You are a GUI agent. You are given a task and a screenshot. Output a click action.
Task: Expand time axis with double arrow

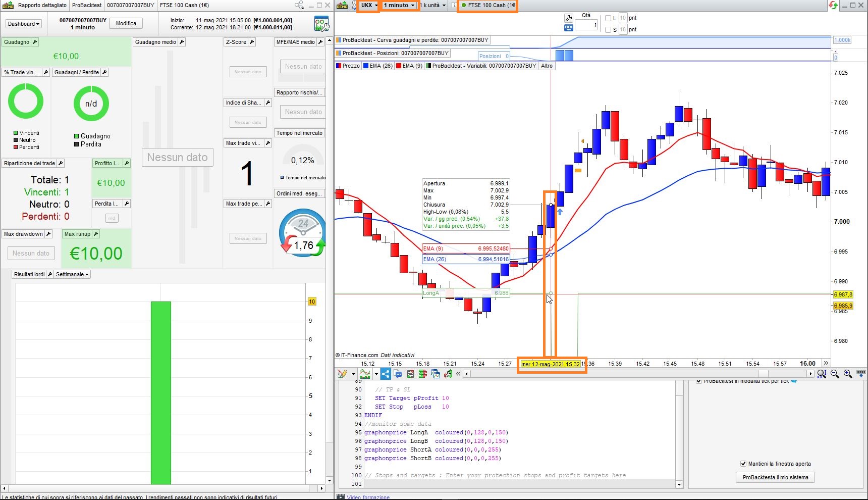826,363
